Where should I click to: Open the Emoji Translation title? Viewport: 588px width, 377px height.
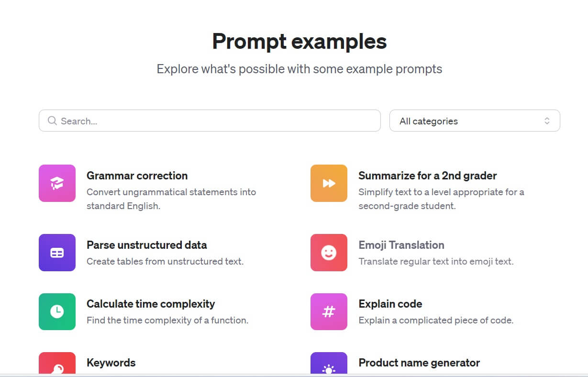tap(401, 245)
